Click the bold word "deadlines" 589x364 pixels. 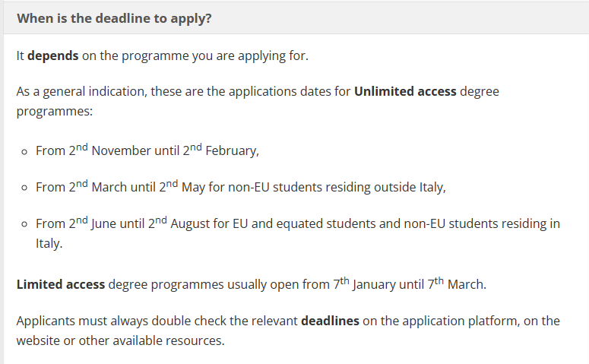330,321
